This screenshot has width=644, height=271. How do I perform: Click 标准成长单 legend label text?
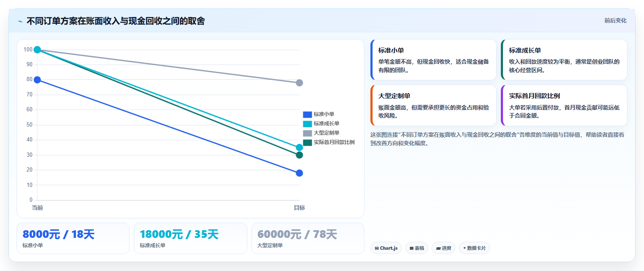click(x=326, y=124)
